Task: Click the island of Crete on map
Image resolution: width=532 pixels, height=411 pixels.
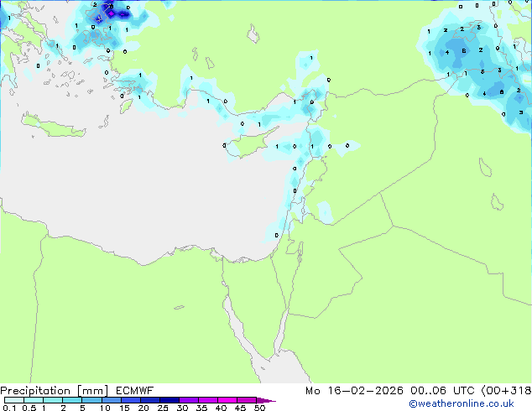Action: point(53,126)
